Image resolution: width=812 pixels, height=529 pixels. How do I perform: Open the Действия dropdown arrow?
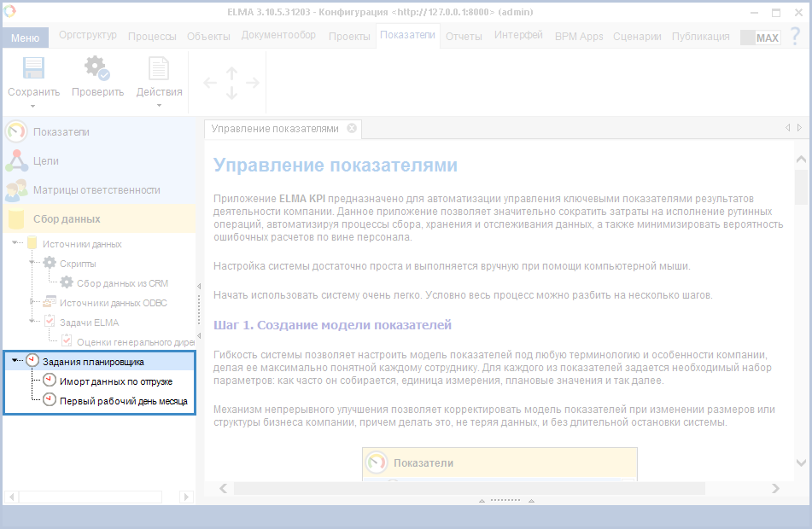click(159, 106)
